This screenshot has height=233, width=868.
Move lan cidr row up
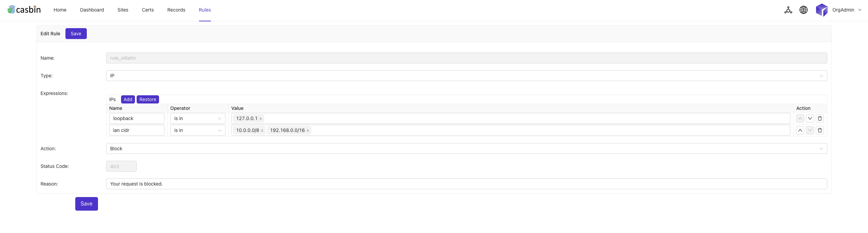coord(800,130)
